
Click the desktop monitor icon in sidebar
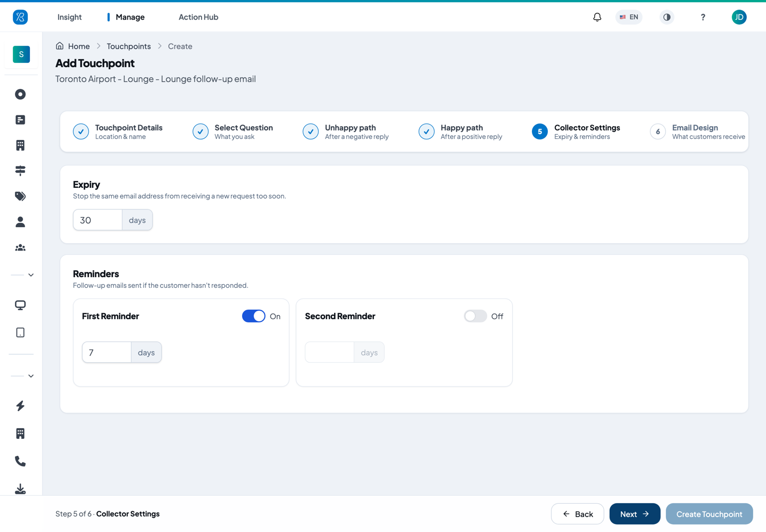click(x=20, y=305)
